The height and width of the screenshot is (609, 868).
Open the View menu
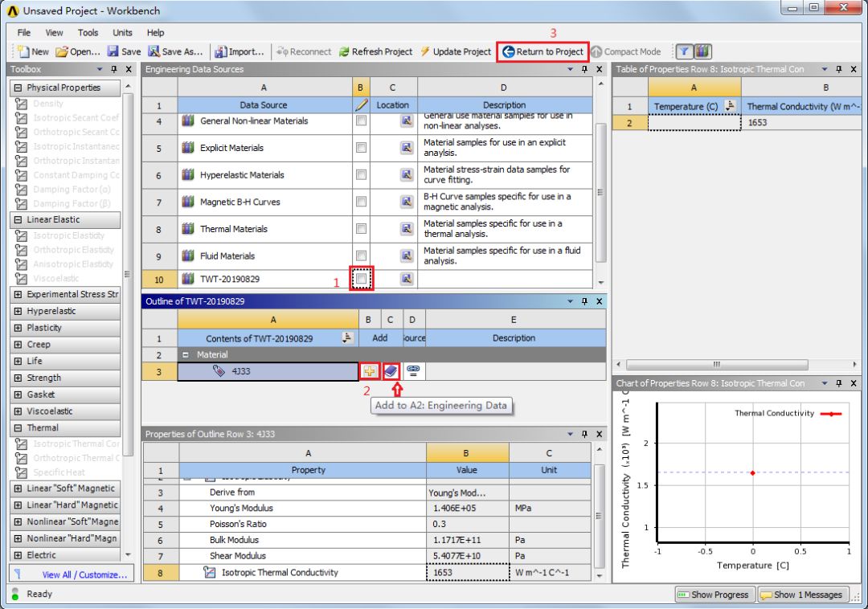55,33
